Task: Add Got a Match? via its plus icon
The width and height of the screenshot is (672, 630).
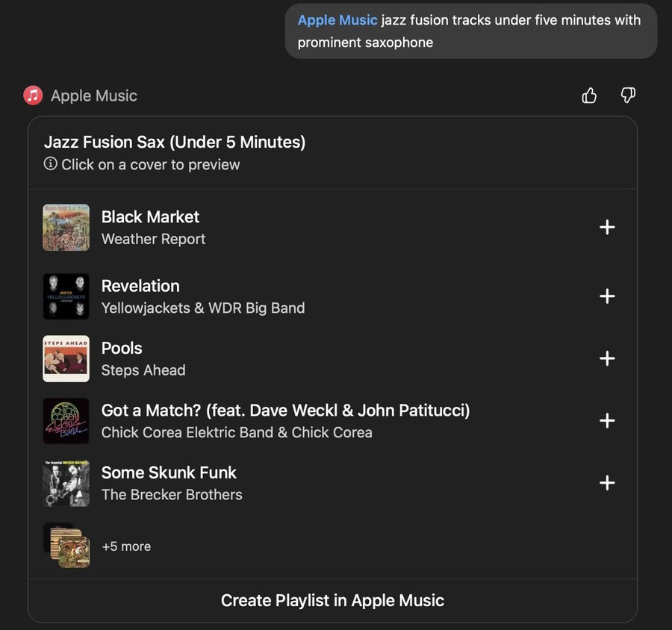Action: 607,420
